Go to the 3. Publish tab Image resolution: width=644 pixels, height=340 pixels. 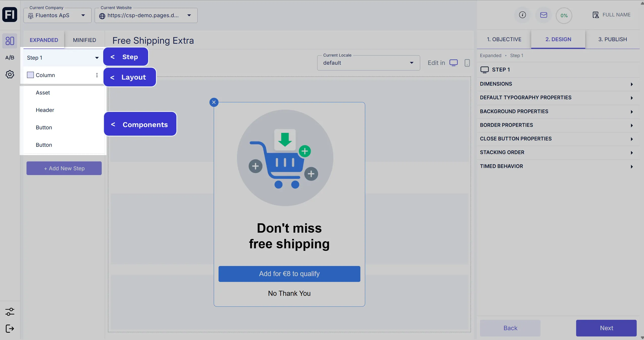click(612, 39)
